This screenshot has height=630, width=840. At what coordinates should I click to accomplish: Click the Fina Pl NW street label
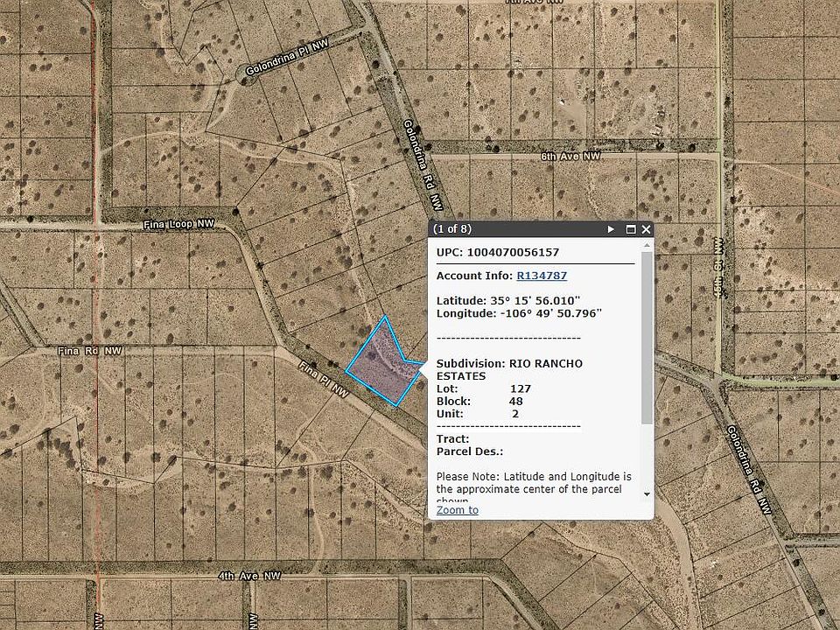point(324,379)
